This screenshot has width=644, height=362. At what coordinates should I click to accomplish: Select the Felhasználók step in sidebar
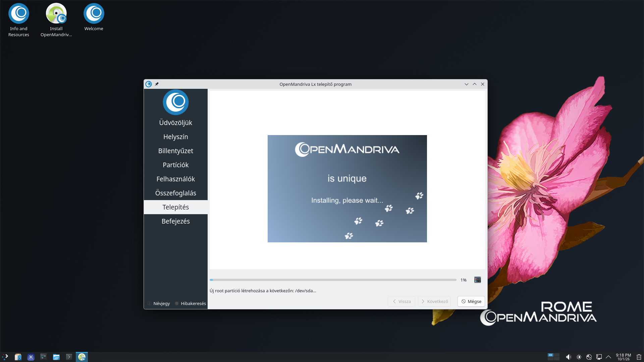coord(176,179)
